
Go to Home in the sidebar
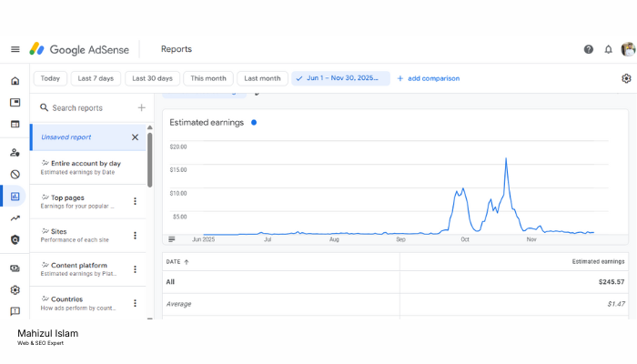point(15,81)
